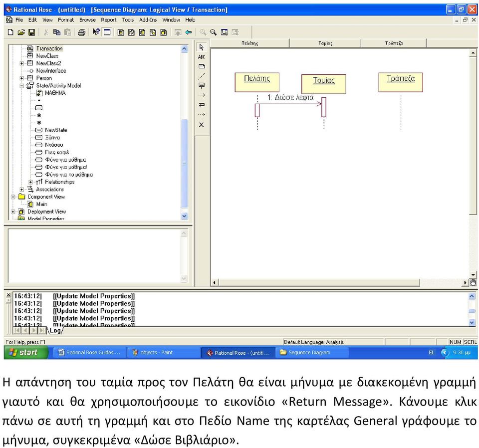The image size is (479, 448).
Task: Activate the context-sensitive help pointer
Action: pyautogui.click(x=96, y=32)
